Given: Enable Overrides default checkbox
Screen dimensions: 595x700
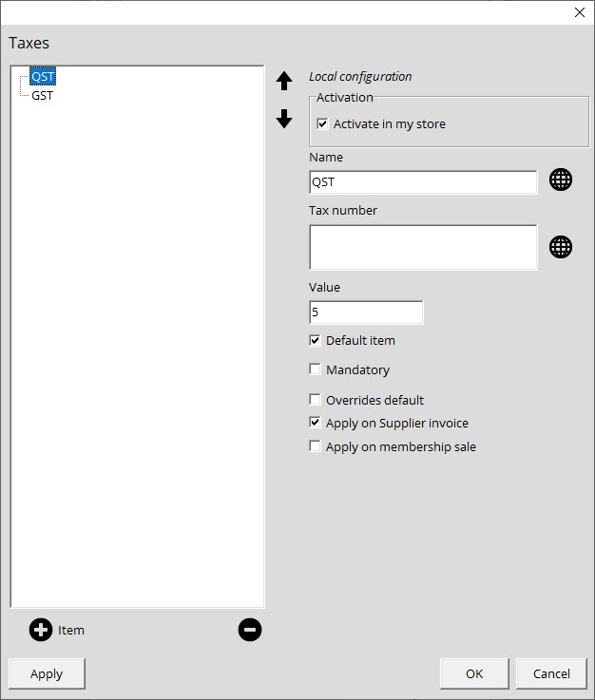Looking at the screenshot, I should tap(315, 399).
